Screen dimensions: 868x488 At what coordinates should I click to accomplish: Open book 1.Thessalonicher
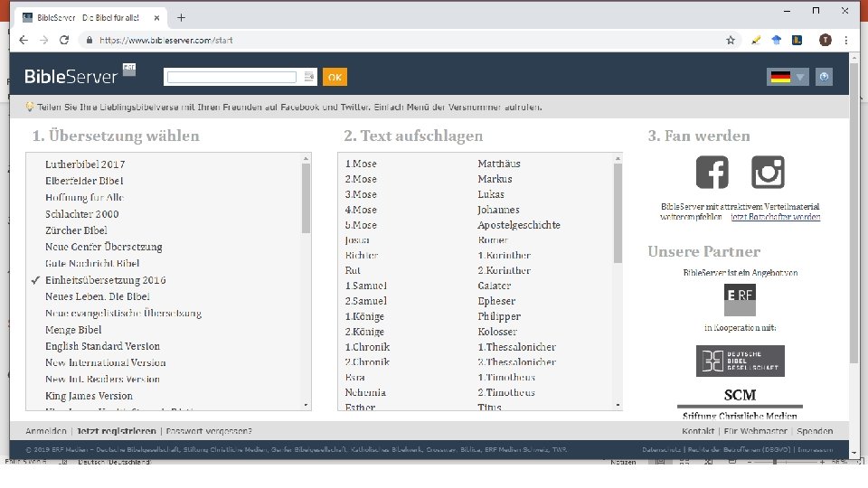517,347
